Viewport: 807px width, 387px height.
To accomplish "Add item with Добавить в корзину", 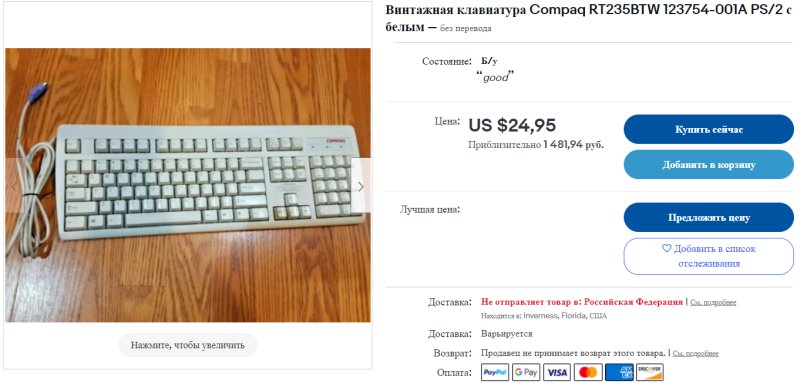I will [709, 165].
